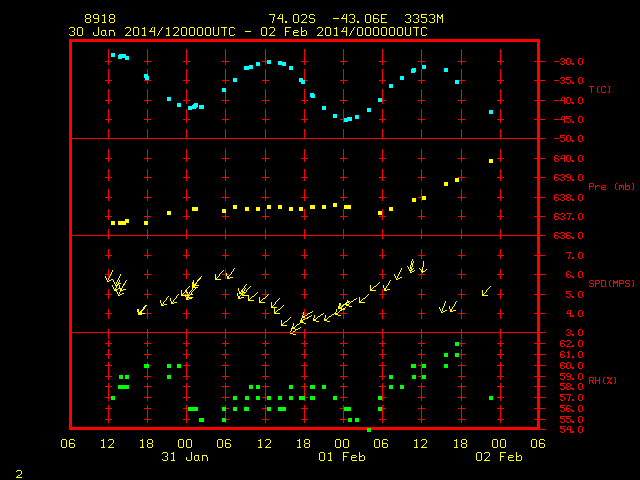Click the wind arrow nearest 02 Feb
This screenshot has height=480, width=640.
click(x=486, y=291)
